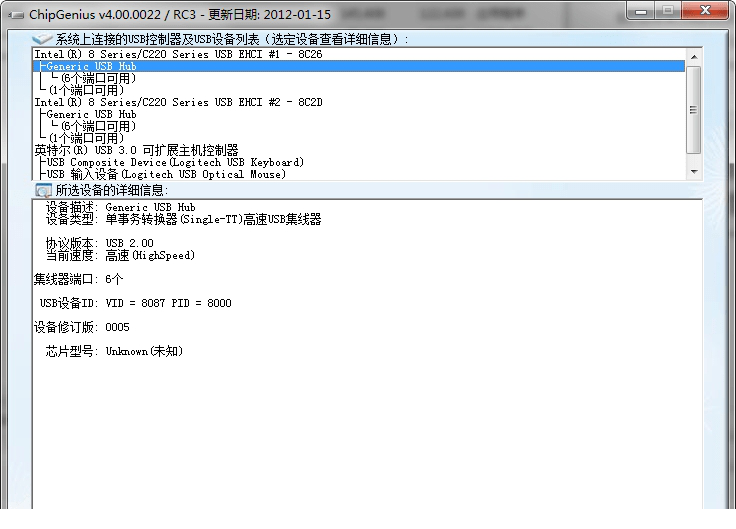The width and height of the screenshot is (736, 529).
Task: Select the 6 available ports entry under EHCI #2
Action: click(x=98, y=126)
